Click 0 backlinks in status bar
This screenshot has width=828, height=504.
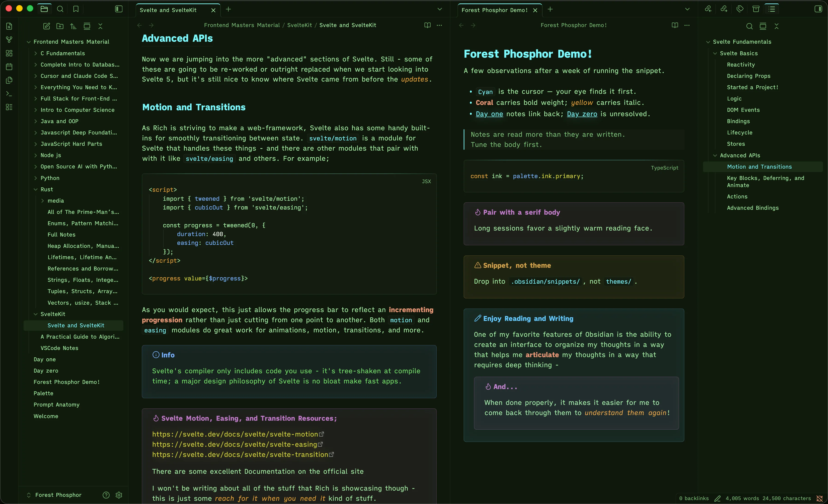[694, 498]
